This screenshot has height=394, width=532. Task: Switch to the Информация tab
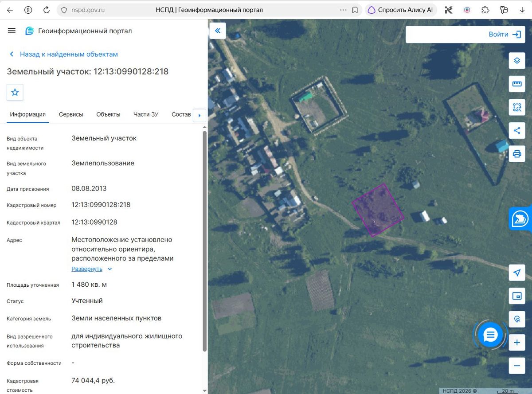coord(28,114)
